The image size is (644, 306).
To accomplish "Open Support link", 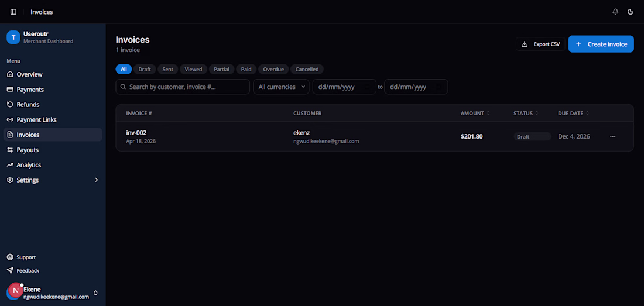I will click(53, 257).
